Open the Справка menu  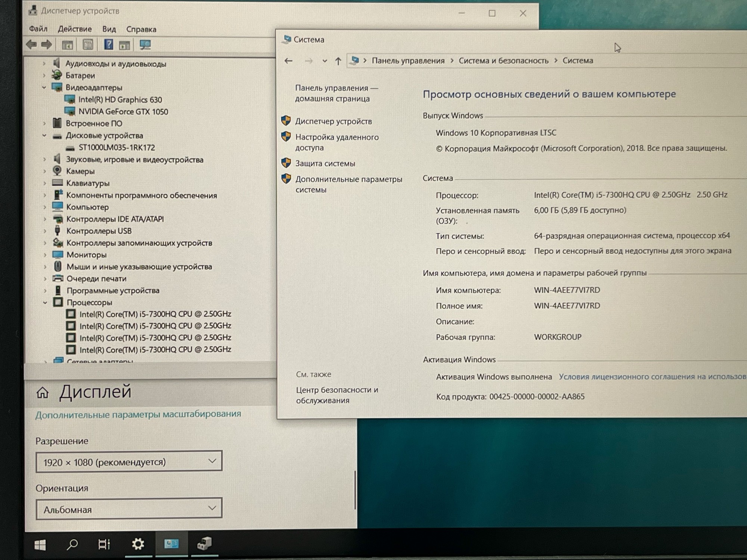click(141, 29)
